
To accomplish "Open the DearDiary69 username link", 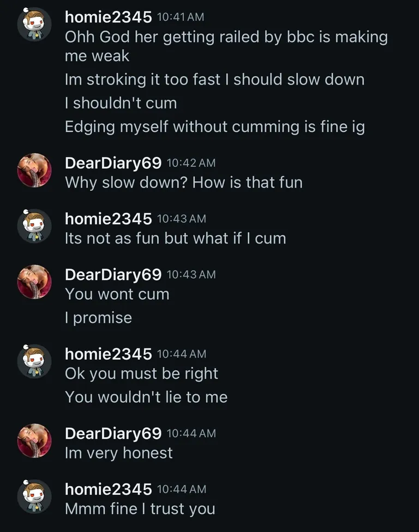I will 112,162.
